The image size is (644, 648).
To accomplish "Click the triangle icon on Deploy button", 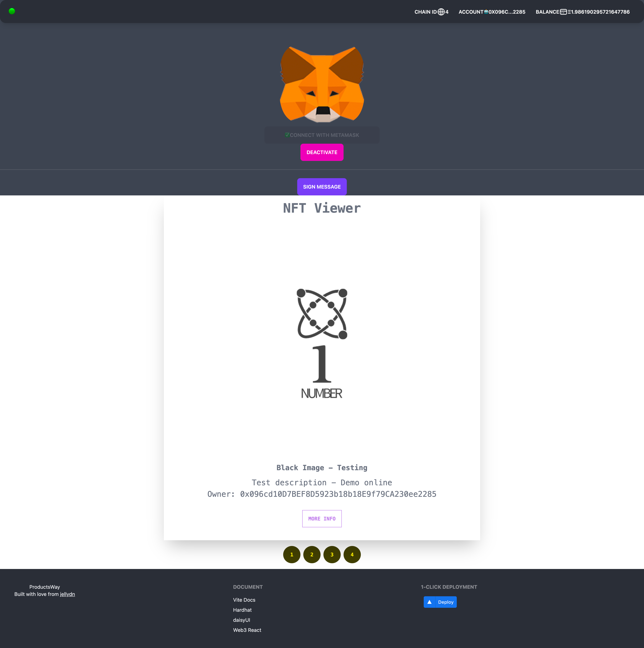I will (429, 602).
